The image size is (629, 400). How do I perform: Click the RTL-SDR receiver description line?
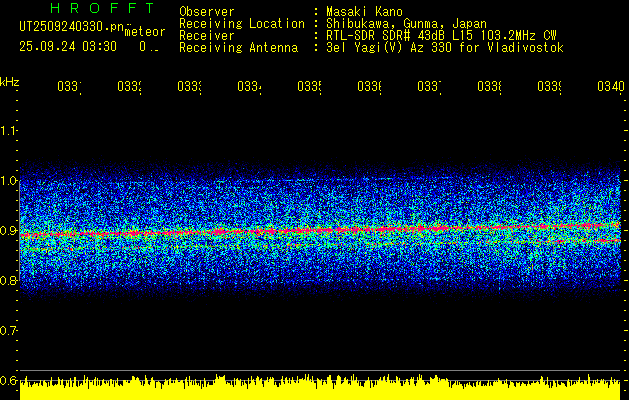point(441,36)
